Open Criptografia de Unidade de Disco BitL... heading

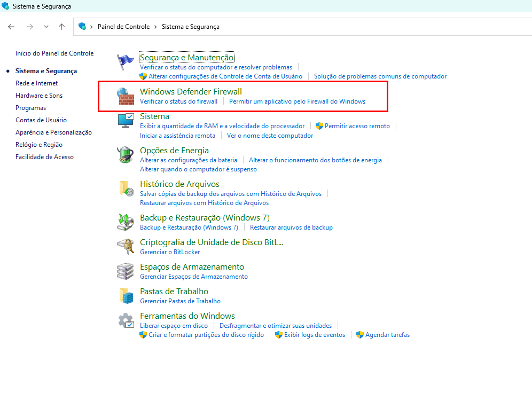212,242
